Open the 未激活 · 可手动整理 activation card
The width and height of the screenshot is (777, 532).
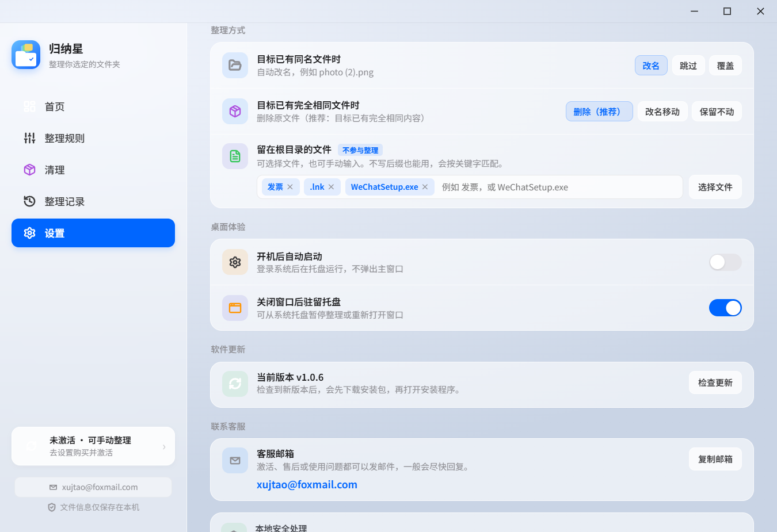point(93,446)
